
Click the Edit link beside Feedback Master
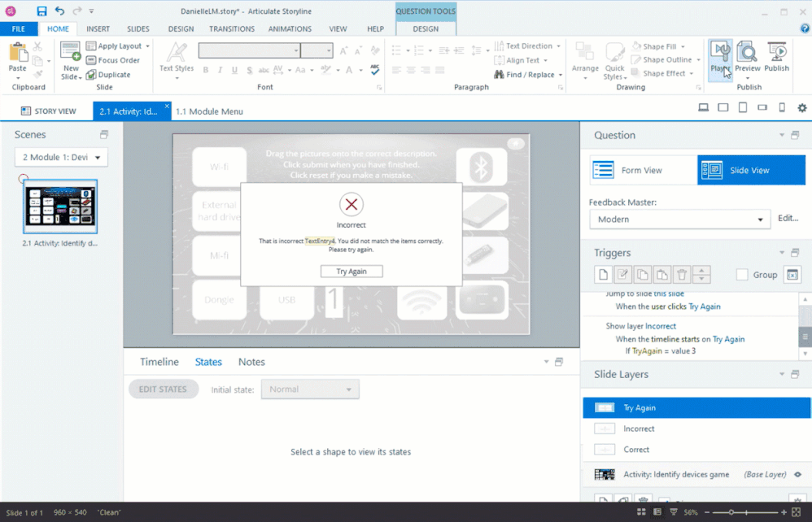[x=788, y=219]
